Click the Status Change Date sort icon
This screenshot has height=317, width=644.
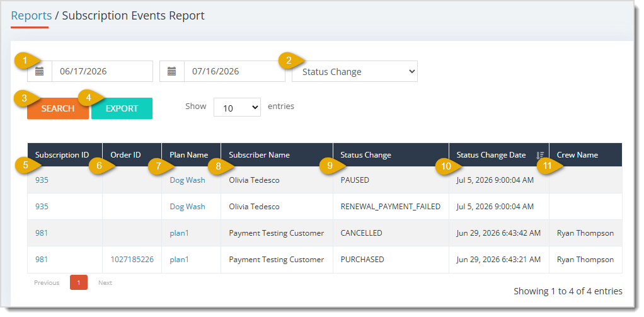tap(540, 155)
